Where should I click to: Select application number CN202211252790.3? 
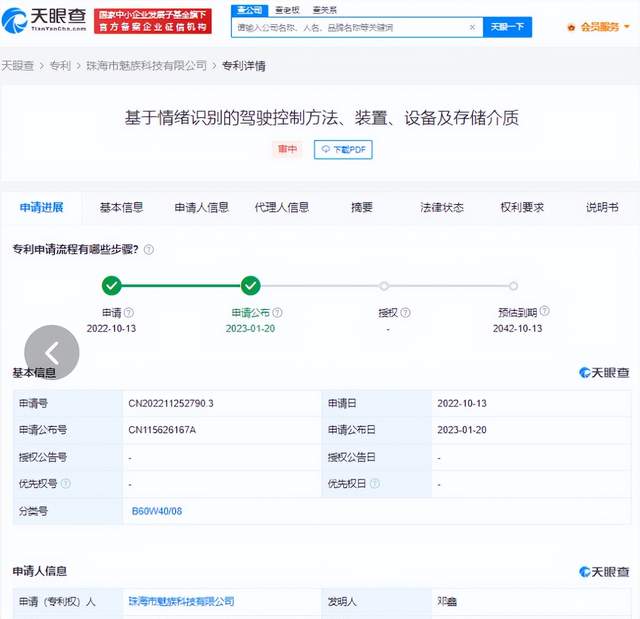[171, 404]
